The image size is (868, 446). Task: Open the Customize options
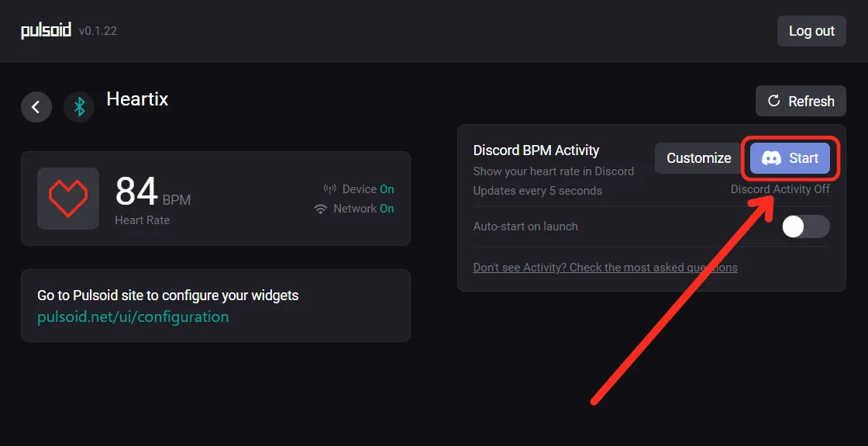698,158
